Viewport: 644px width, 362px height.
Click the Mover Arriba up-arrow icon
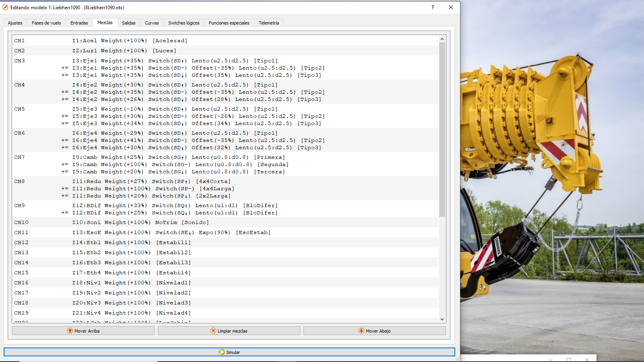pos(70,331)
